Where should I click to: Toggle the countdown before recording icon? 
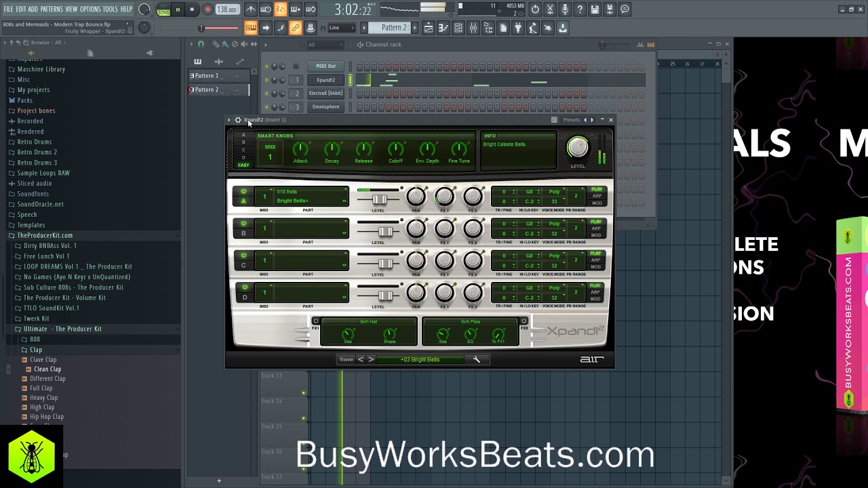280,9
